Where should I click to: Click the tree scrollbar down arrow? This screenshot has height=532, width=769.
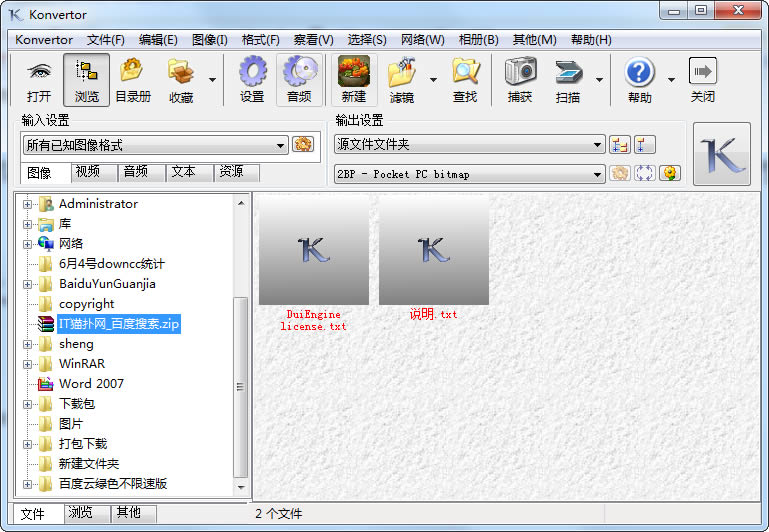(241, 487)
